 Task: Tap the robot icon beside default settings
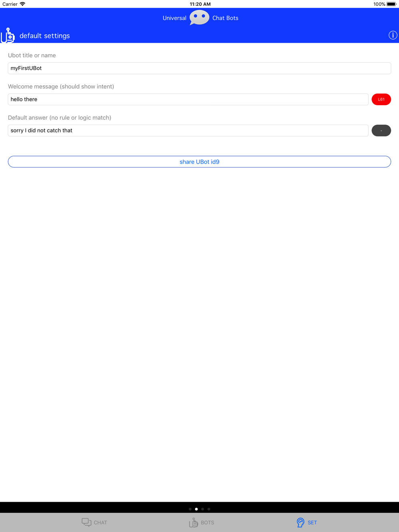click(x=8, y=35)
